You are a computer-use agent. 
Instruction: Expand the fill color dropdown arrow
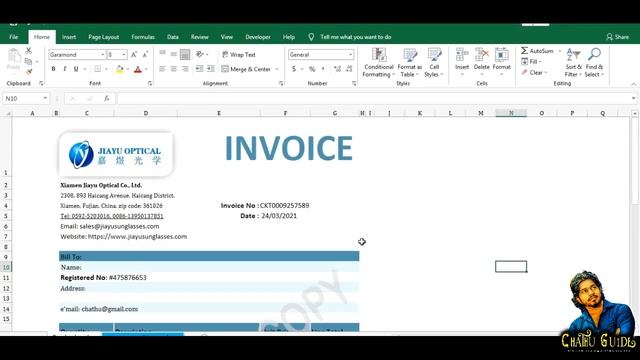pos(128,69)
